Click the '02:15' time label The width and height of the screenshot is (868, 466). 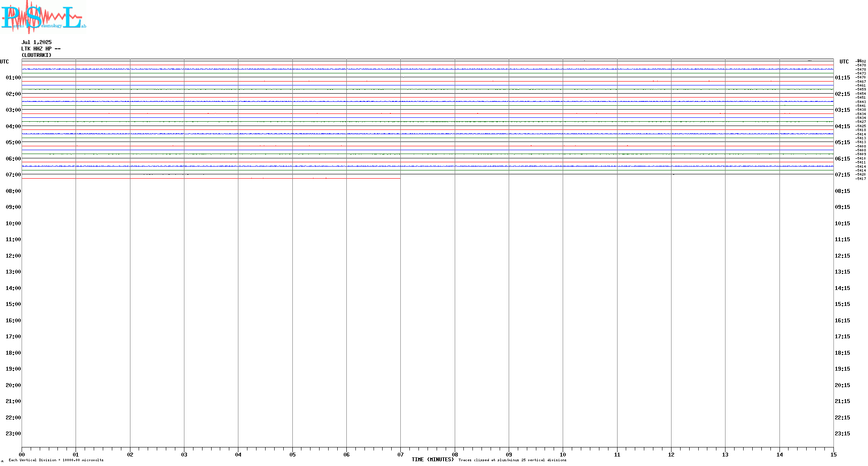click(x=843, y=94)
